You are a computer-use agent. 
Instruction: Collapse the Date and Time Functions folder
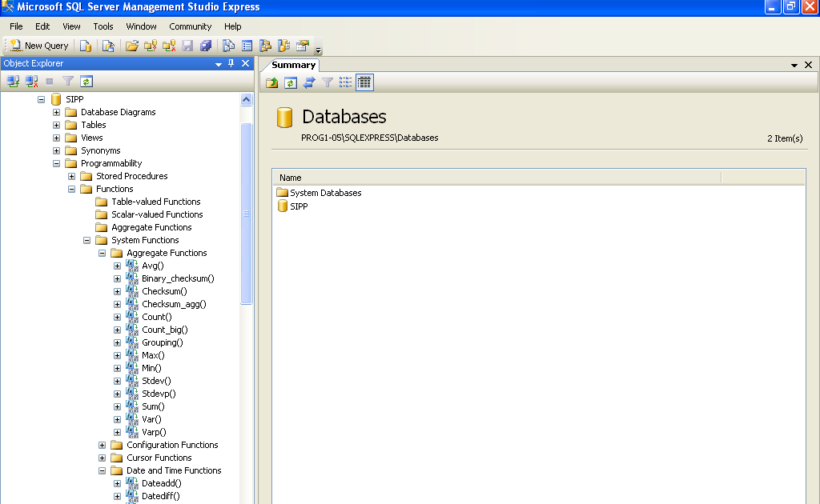pyautogui.click(x=102, y=470)
